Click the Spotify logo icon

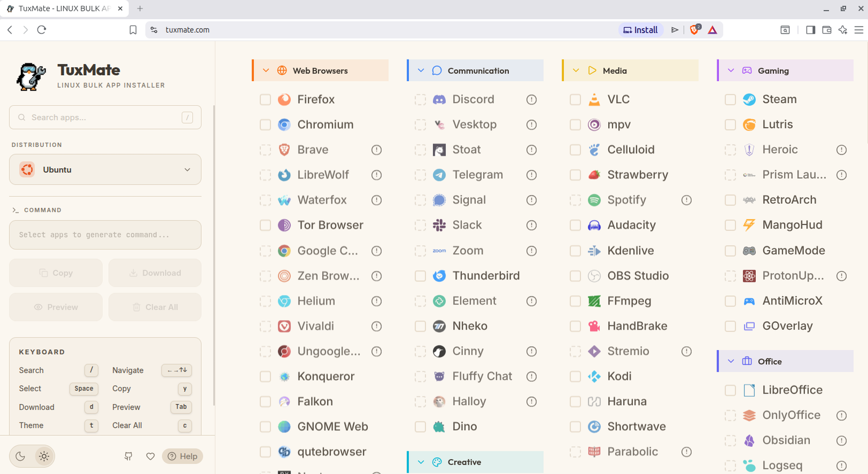click(x=594, y=200)
